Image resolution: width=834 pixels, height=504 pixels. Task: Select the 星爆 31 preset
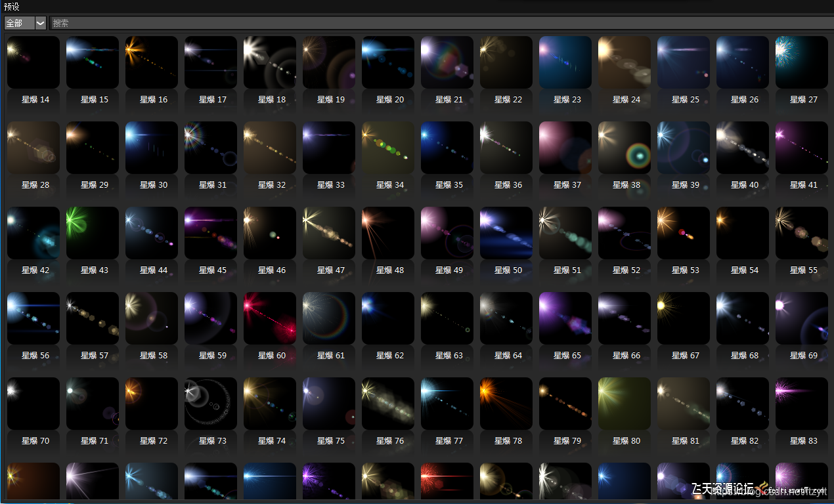point(211,148)
